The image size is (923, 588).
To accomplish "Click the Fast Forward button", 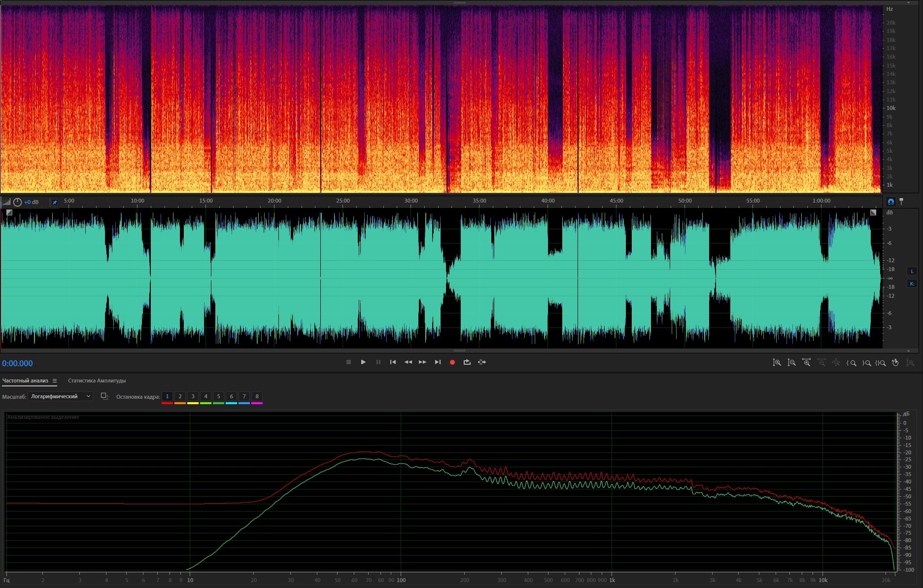I will tap(422, 362).
